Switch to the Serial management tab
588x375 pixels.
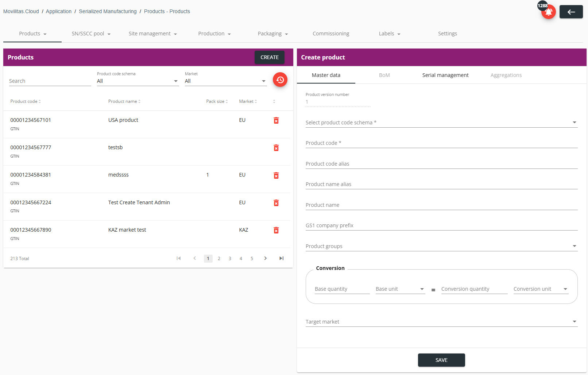[x=445, y=75]
